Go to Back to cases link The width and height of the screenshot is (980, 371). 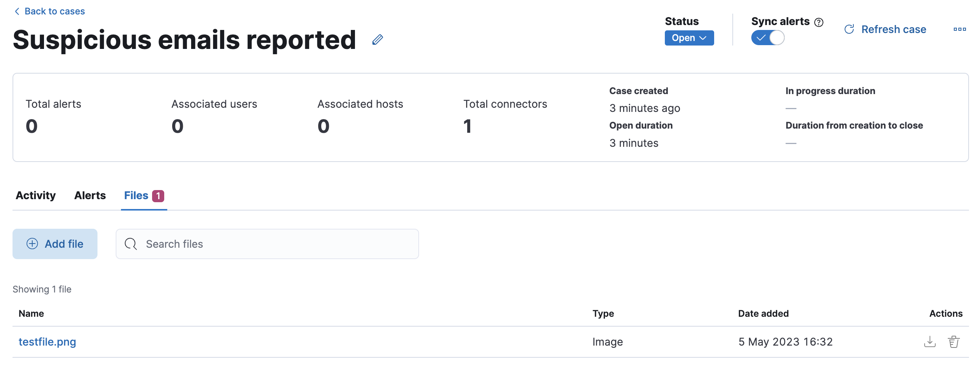[54, 11]
